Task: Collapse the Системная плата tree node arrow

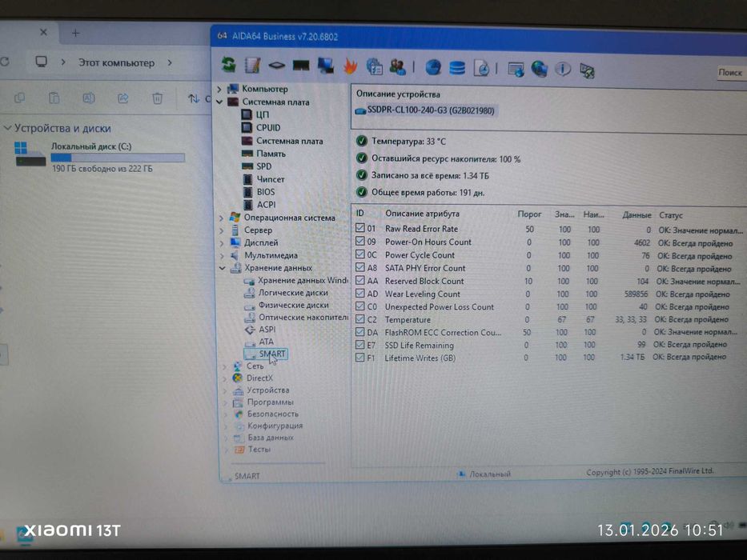Action: pos(219,102)
